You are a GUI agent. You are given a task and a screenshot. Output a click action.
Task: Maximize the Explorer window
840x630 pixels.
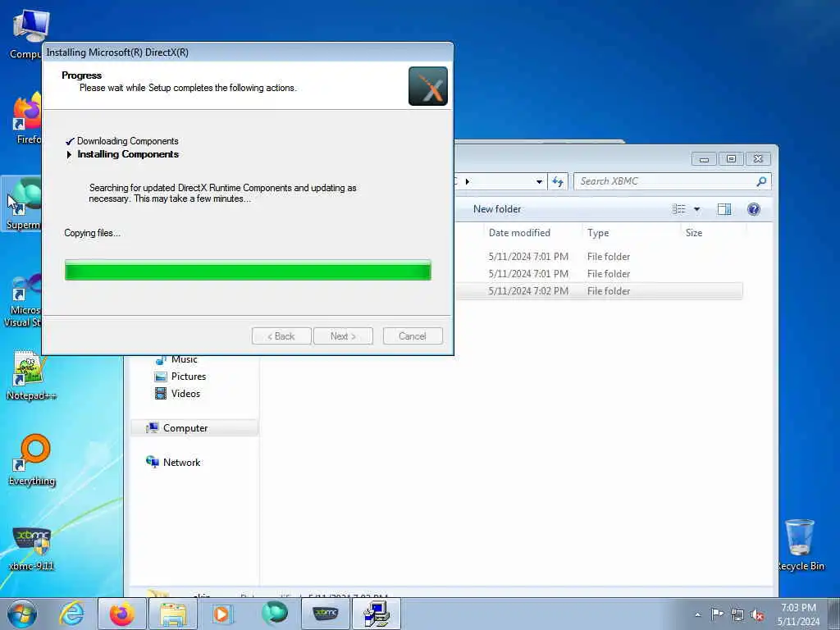pyautogui.click(x=731, y=159)
